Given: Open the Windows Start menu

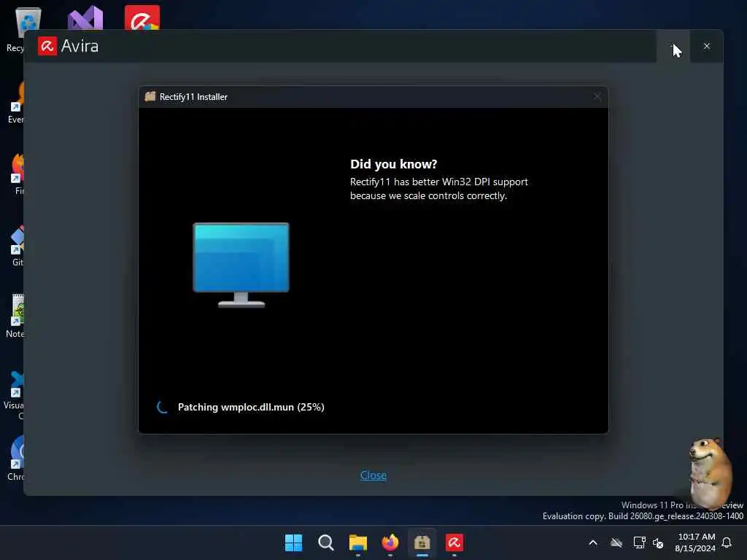Looking at the screenshot, I should (293, 542).
